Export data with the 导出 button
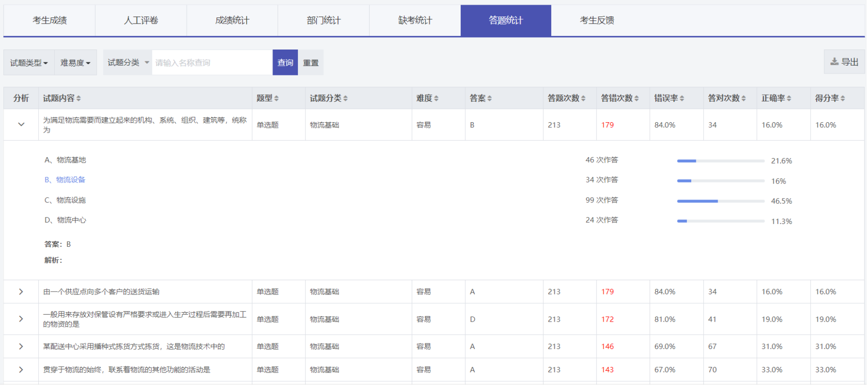 click(844, 62)
